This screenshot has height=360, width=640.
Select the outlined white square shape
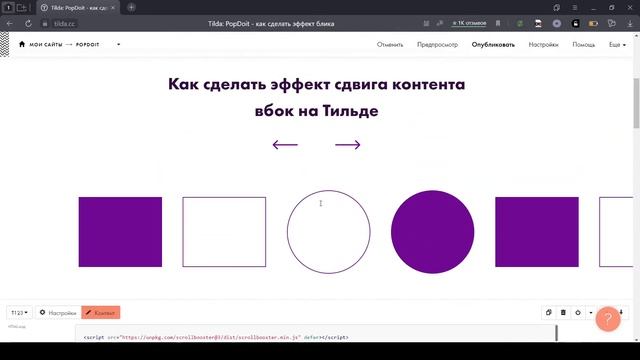(x=224, y=232)
